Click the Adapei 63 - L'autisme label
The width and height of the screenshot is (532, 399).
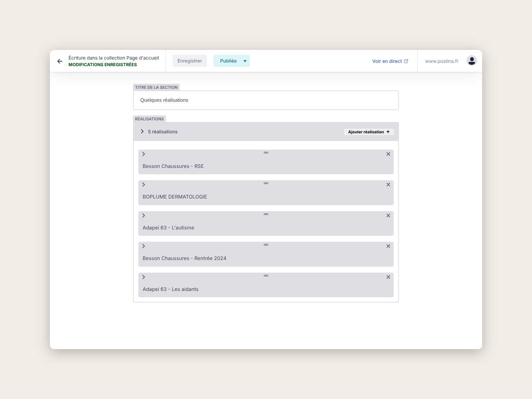point(168,228)
